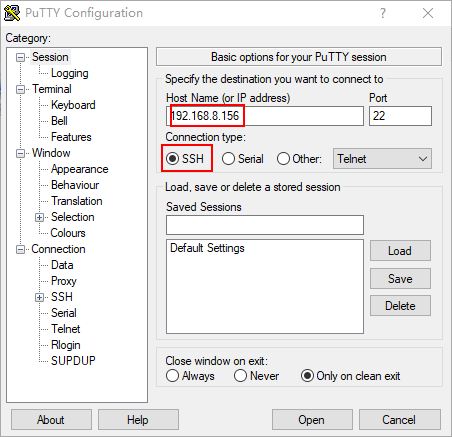Expand the Selection tree node
This screenshot has width=452, height=437.
39,217
